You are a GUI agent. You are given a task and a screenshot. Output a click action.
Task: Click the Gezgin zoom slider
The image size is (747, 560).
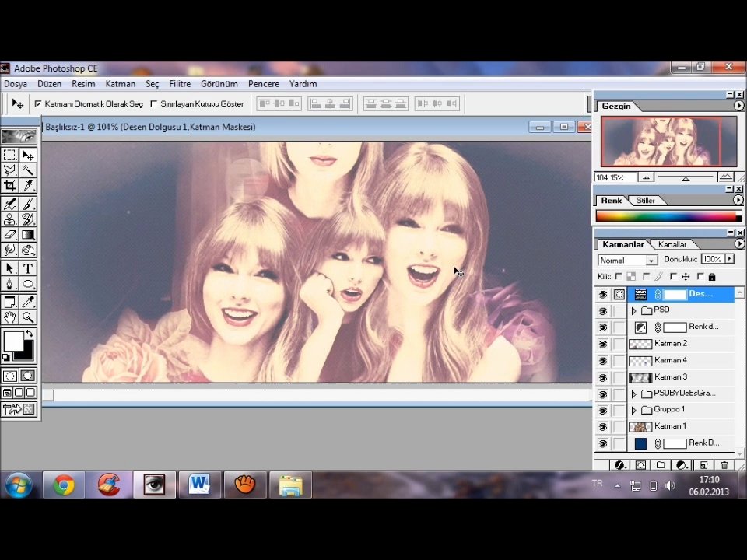click(x=686, y=177)
